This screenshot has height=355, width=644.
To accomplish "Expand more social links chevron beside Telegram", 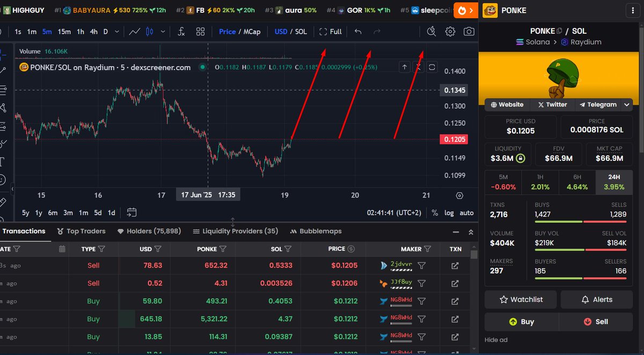I will pos(627,105).
